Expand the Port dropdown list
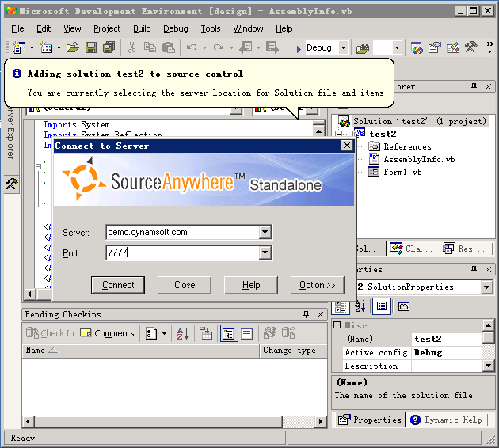 (x=265, y=253)
